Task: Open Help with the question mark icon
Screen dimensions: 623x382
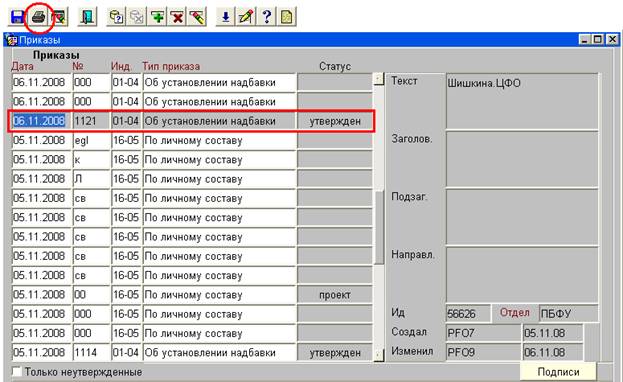Action: (x=267, y=17)
